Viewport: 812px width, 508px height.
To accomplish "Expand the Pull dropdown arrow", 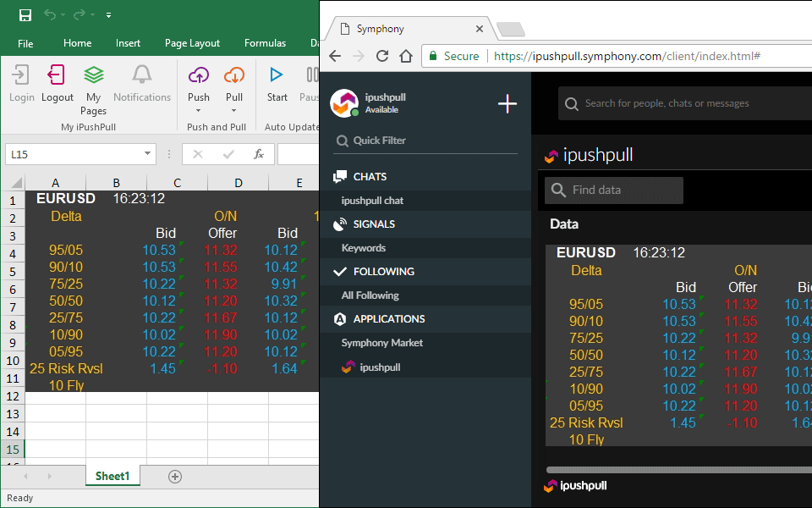I will (x=234, y=110).
